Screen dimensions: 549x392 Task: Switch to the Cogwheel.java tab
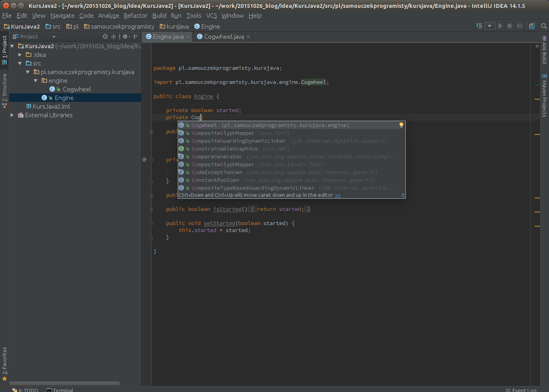pyautogui.click(x=224, y=36)
